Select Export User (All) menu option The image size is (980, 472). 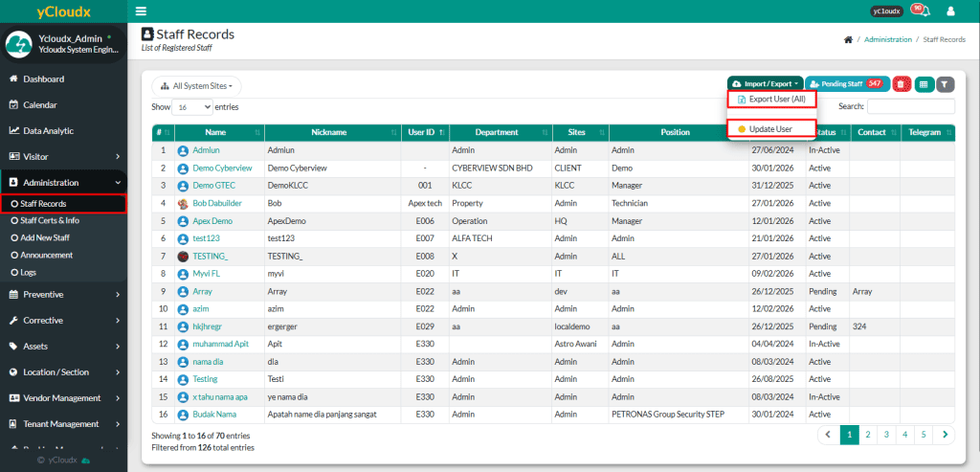pos(771,99)
